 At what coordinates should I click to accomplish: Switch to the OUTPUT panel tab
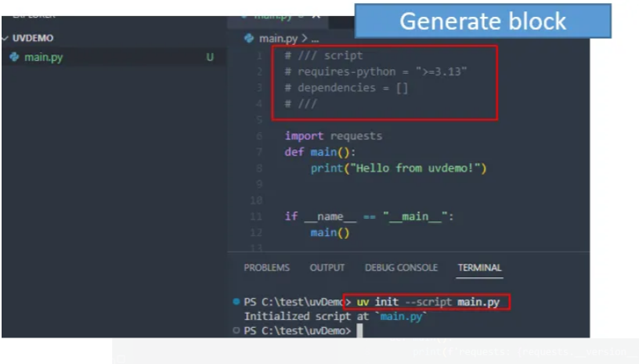(x=327, y=268)
